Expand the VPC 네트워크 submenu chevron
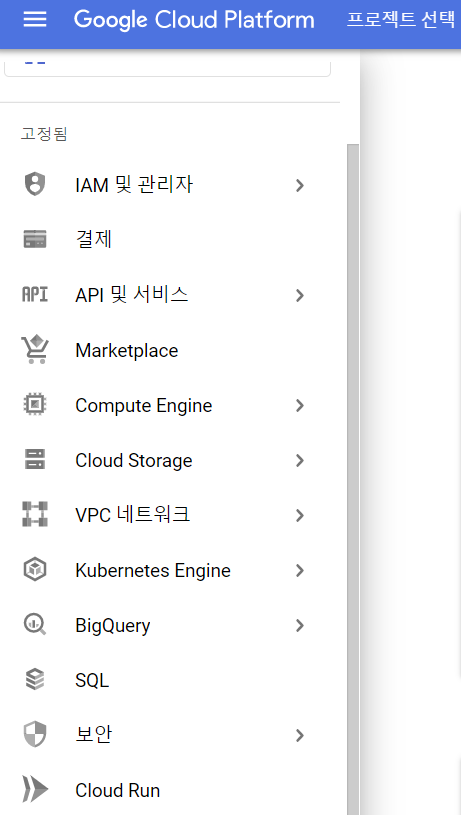This screenshot has width=461, height=815. point(299,516)
